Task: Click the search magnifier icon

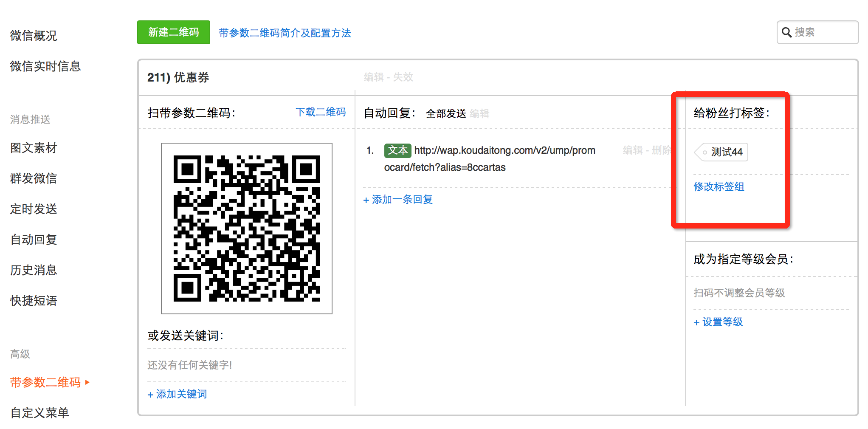Action: (786, 32)
